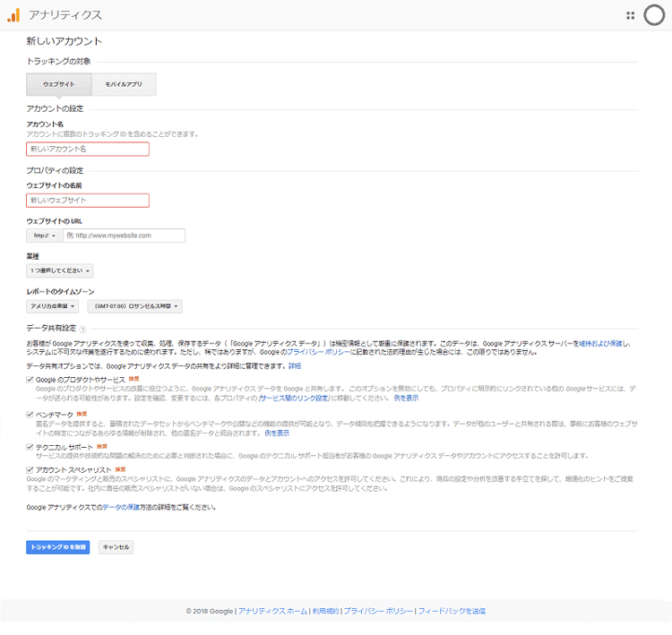Image resolution: width=672 pixels, height=635 pixels.
Task: Click the Google Analytics logo icon
Action: (13, 15)
